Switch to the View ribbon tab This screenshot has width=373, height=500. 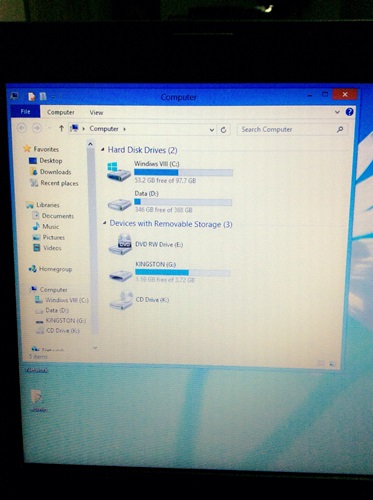click(96, 113)
